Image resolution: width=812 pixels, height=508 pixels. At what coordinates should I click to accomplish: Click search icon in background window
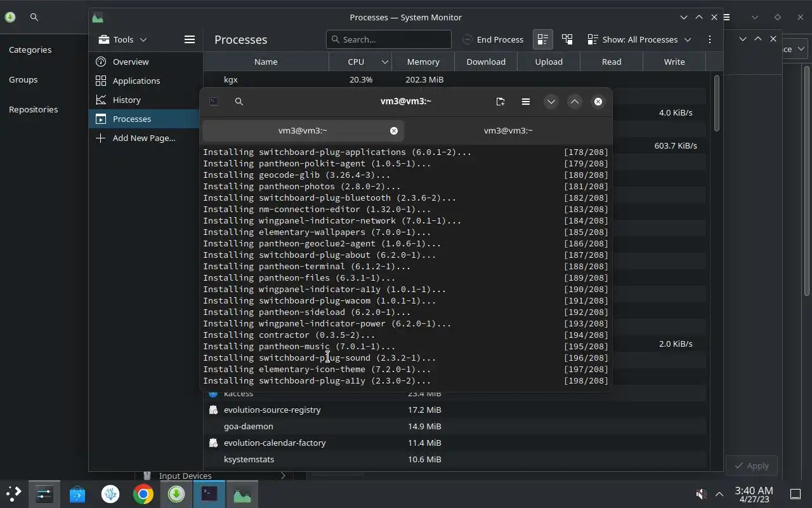pos(34,17)
